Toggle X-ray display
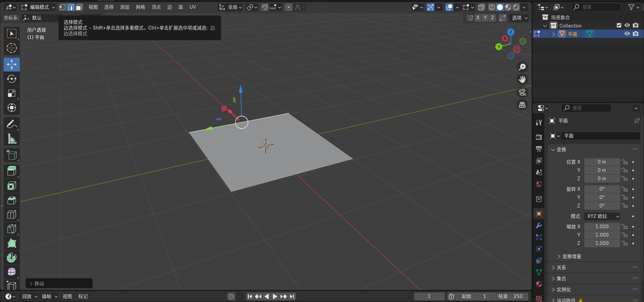The height and width of the screenshot is (302, 644). (x=481, y=7)
